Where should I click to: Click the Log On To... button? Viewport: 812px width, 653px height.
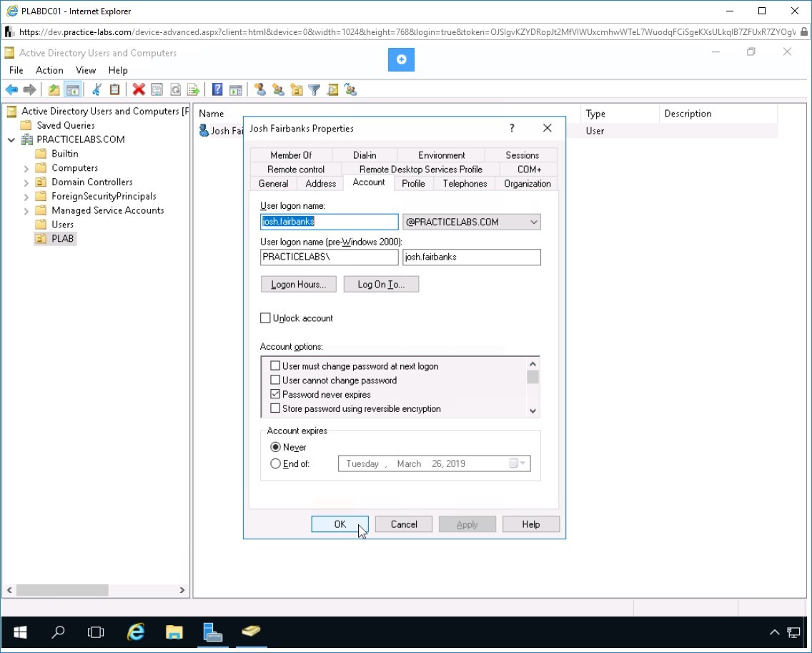click(x=381, y=284)
